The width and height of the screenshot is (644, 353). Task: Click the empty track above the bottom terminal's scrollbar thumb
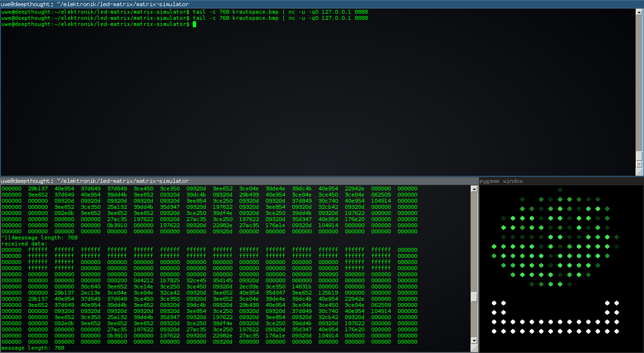[x=474, y=242]
